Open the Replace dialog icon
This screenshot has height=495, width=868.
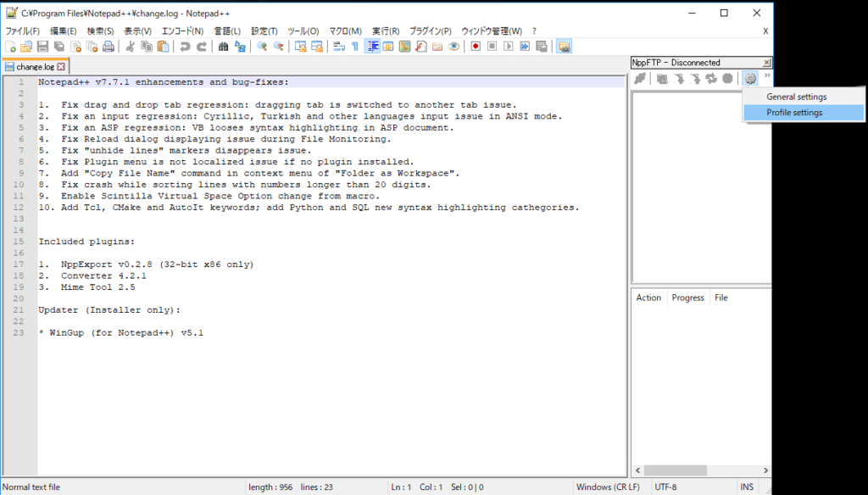240,47
